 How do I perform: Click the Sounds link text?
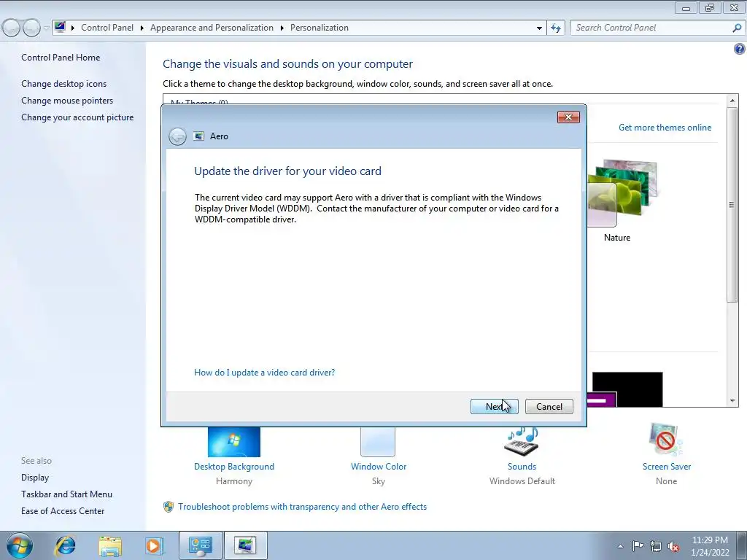point(522,467)
